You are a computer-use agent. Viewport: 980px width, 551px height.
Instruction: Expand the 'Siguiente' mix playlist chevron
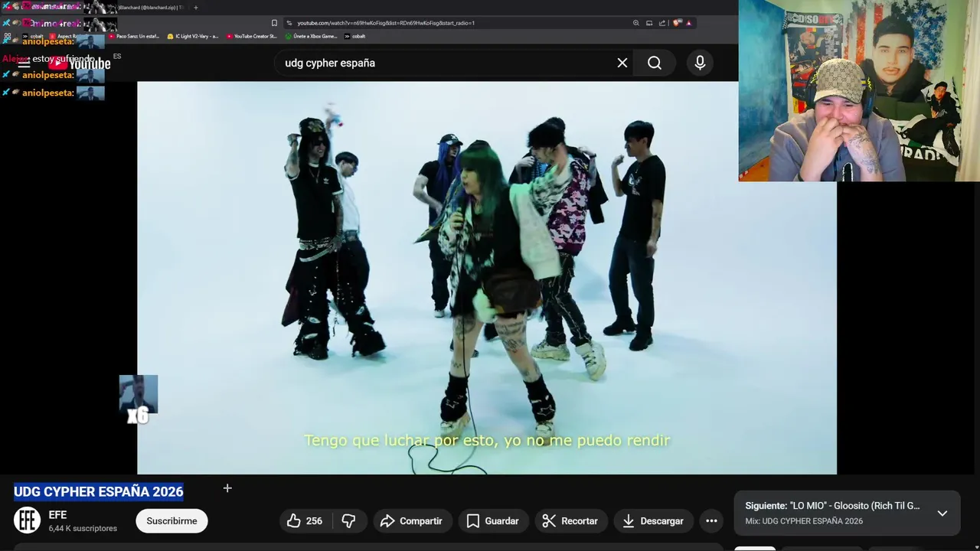[942, 514]
